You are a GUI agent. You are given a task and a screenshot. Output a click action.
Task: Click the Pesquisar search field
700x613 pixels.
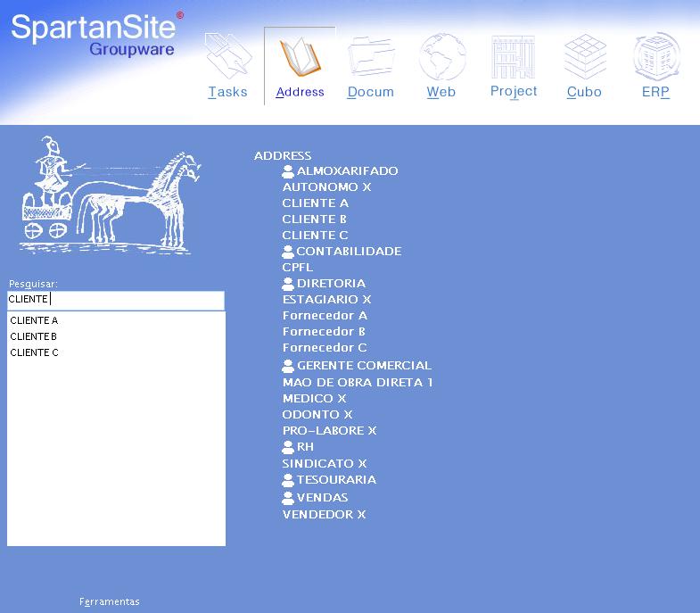116,300
